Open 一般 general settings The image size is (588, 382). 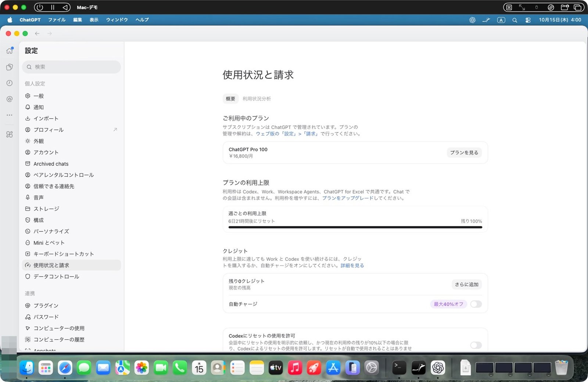[x=71, y=96]
